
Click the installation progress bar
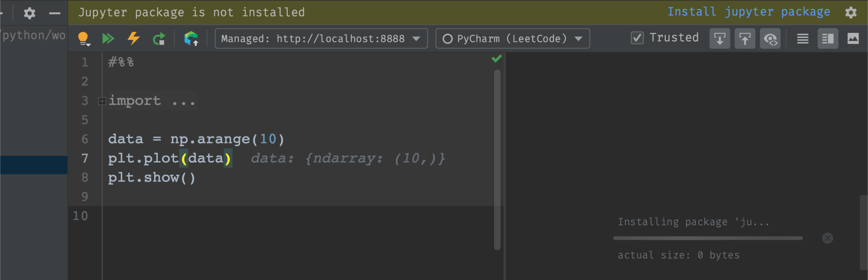click(708, 238)
